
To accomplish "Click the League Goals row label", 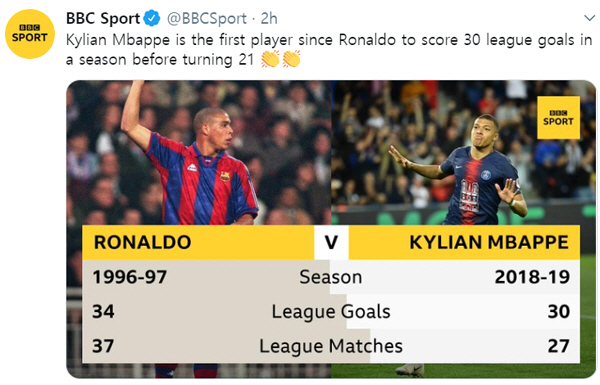I will (331, 312).
